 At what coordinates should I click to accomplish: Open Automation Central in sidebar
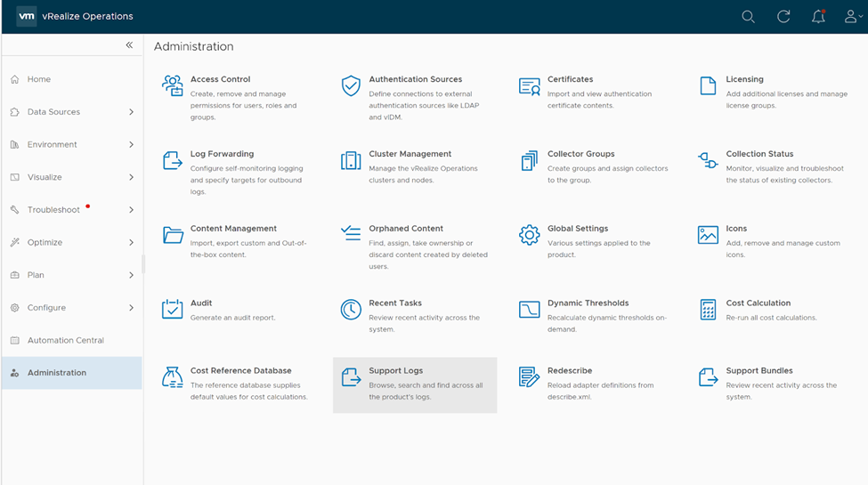[x=72, y=341]
